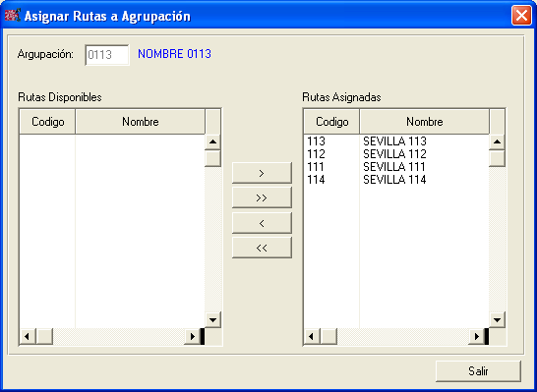Select SEVILLA 113 route name
The image size is (537, 392).
coord(394,141)
